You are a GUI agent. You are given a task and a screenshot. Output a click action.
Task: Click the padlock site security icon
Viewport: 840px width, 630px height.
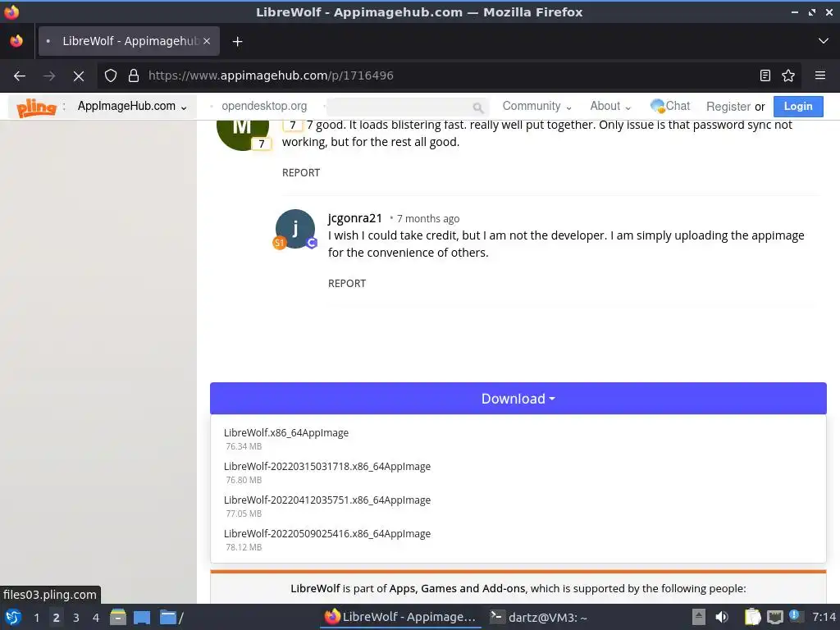134,75
